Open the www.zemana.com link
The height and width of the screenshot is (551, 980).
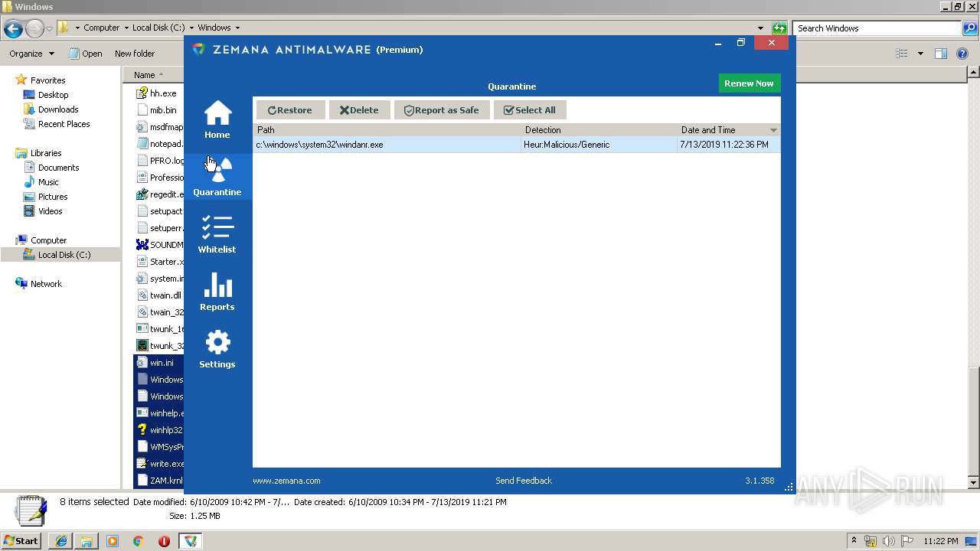pyautogui.click(x=286, y=481)
